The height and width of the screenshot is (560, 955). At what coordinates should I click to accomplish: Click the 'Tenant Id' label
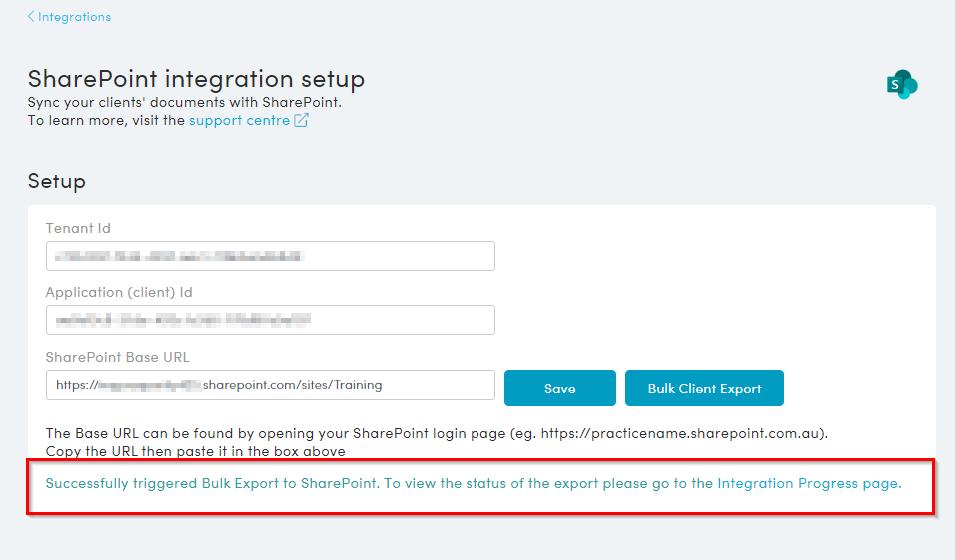coord(78,228)
